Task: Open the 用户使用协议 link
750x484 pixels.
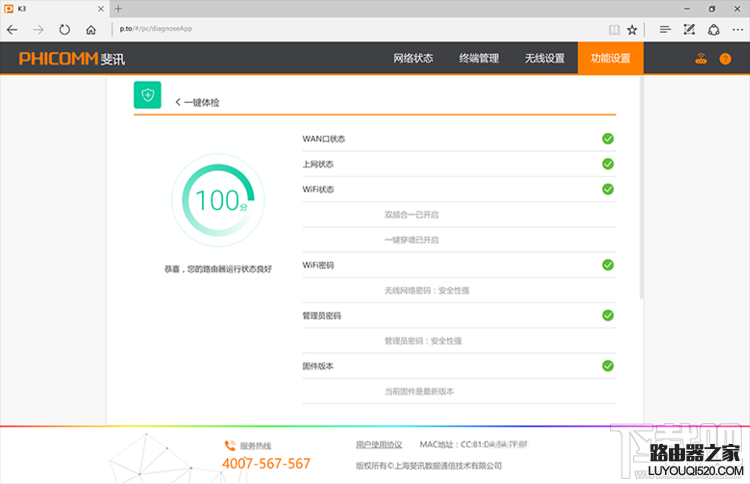Action: [x=379, y=445]
